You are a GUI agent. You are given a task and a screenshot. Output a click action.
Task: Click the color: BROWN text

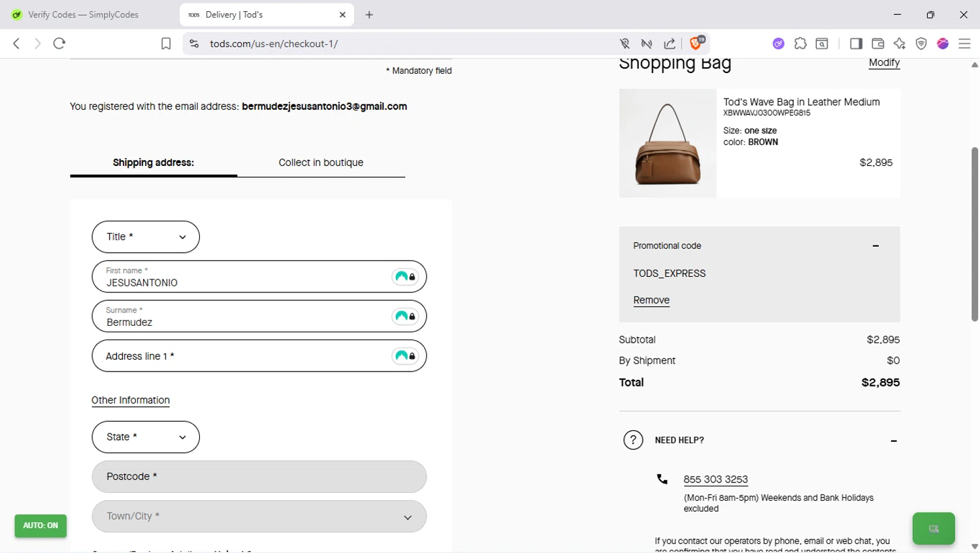(751, 142)
